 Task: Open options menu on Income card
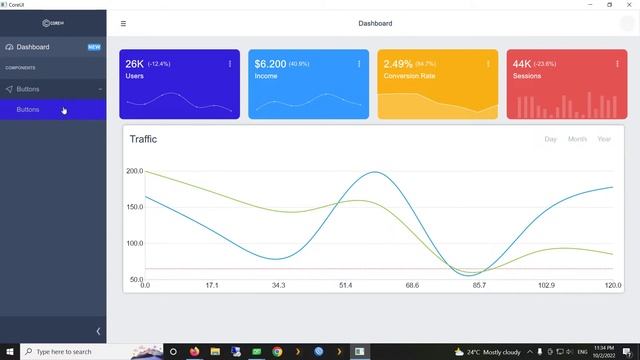pyautogui.click(x=359, y=64)
